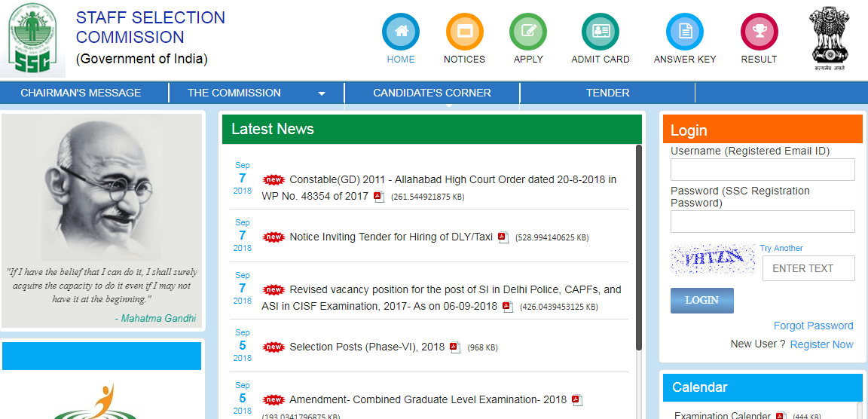Open the Result trophy icon

tap(759, 32)
